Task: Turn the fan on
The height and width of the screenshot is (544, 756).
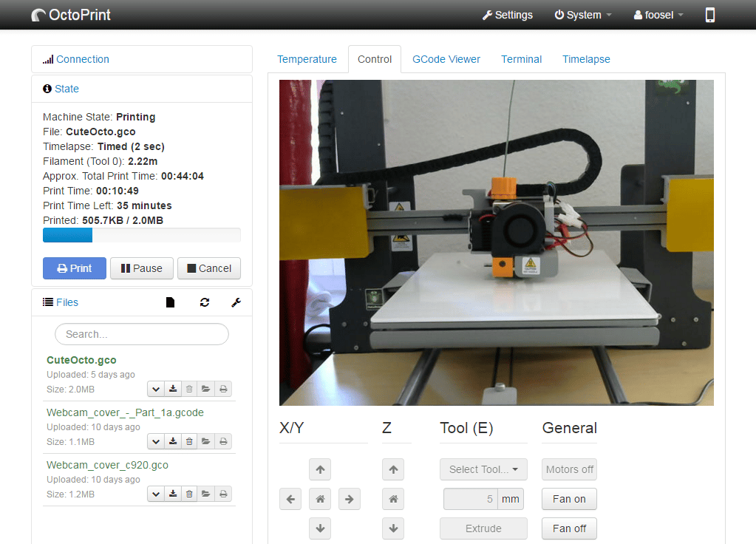Action: (569, 499)
